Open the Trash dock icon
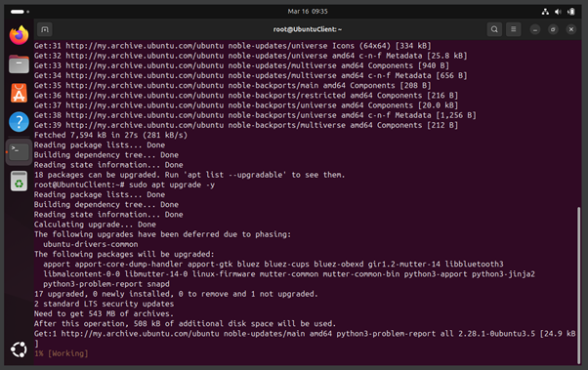 pos(19,181)
